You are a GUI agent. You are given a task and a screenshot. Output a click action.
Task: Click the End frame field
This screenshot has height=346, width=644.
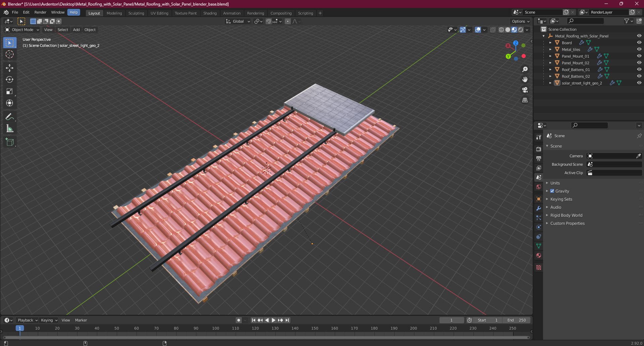[517, 320]
